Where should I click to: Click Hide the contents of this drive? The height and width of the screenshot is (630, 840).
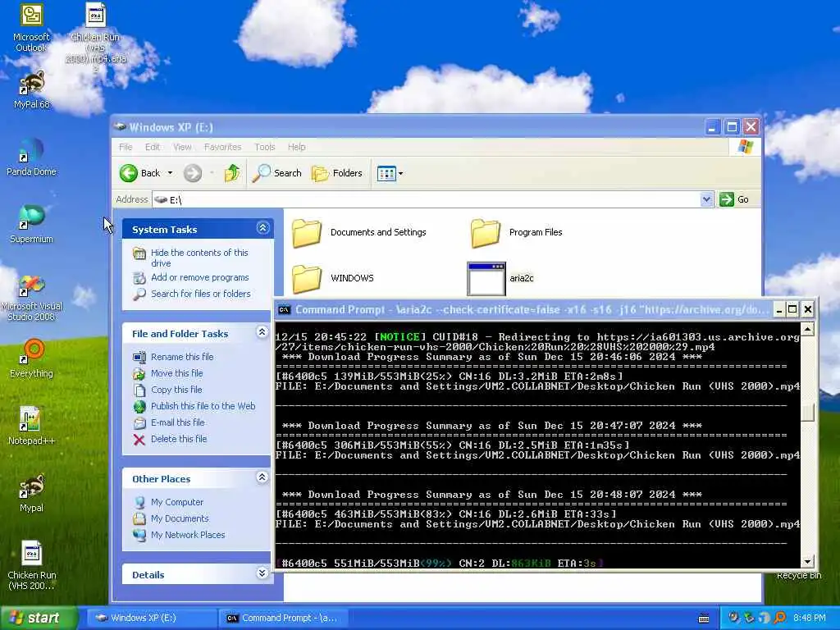coord(199,258)
